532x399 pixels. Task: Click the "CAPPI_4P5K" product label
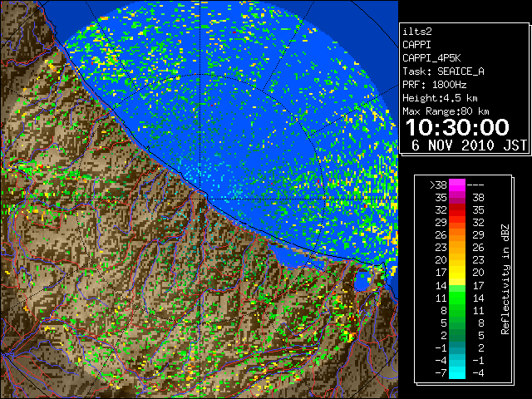pos(431,58)
